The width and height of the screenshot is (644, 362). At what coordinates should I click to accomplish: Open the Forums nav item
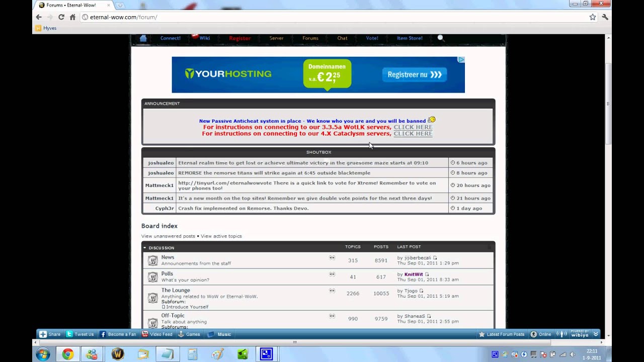click(310, 38)
